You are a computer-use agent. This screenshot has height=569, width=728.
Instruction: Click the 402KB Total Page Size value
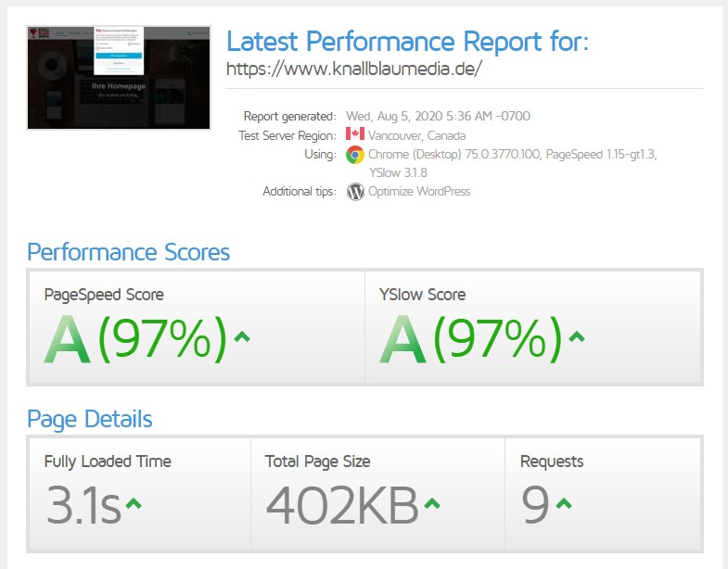click(341, 504)
